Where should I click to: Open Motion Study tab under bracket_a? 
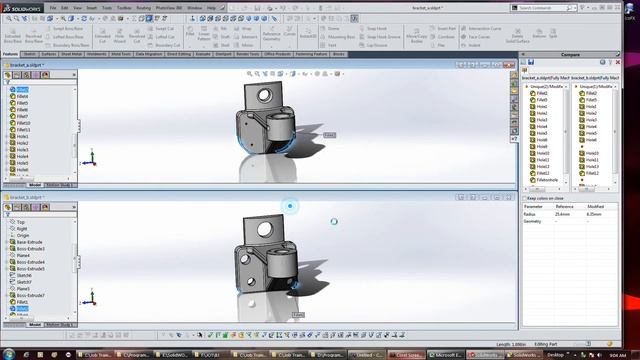click(x=60, y=185)
